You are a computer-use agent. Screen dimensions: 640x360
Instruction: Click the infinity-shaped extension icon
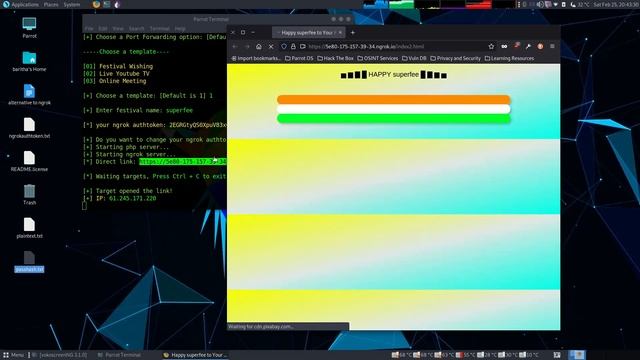[x=504, y=47]
